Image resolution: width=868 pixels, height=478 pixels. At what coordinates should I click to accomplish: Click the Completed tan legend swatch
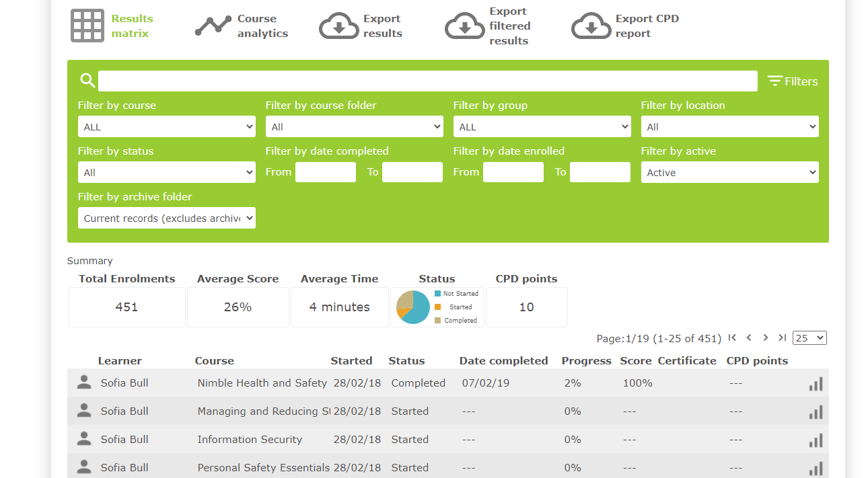click(437, 320)
